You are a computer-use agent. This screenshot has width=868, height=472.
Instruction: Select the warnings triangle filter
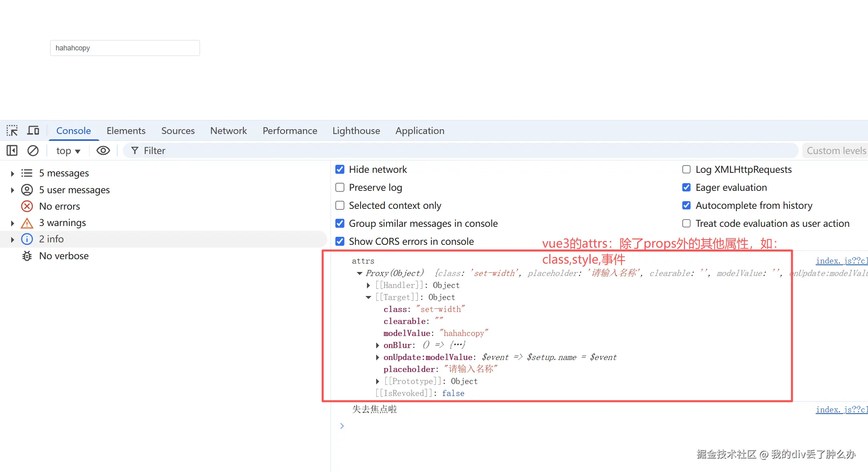pos(27,223)
